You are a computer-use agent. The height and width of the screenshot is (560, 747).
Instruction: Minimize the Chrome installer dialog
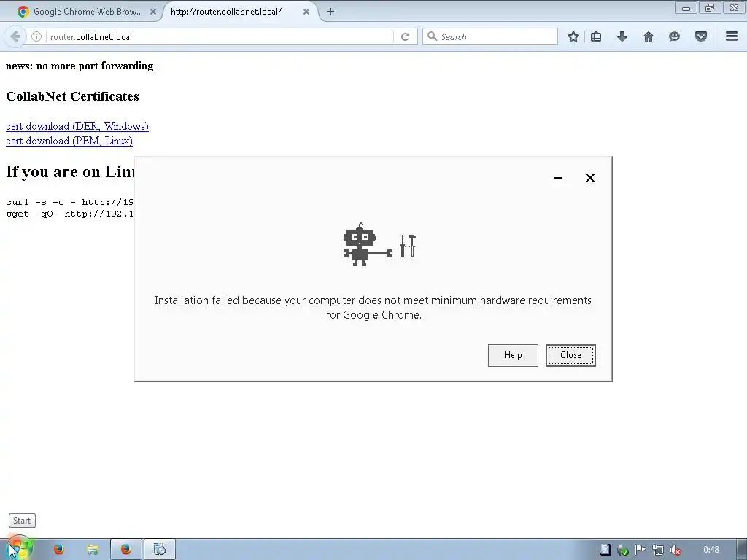tap(558, 178)
